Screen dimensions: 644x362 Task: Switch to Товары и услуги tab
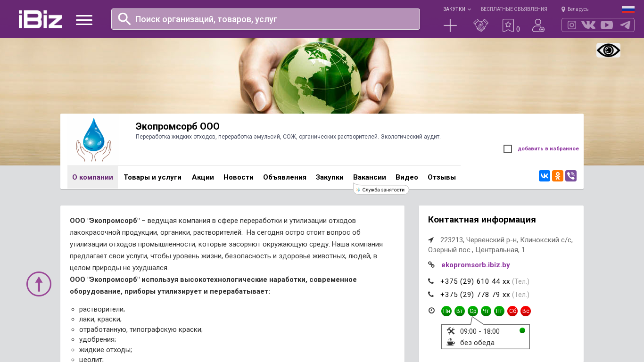153,177
